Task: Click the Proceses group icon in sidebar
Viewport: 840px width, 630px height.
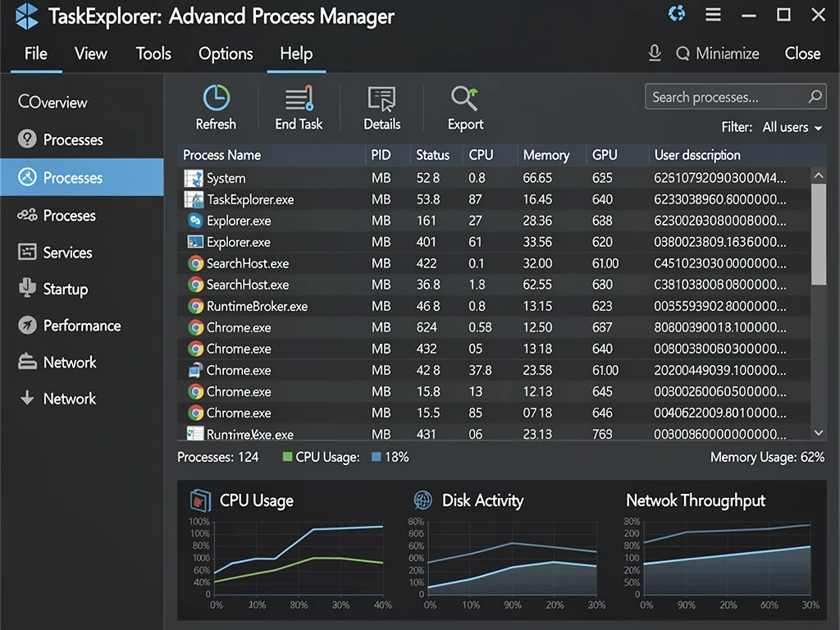Action: (x=27, y=215)
